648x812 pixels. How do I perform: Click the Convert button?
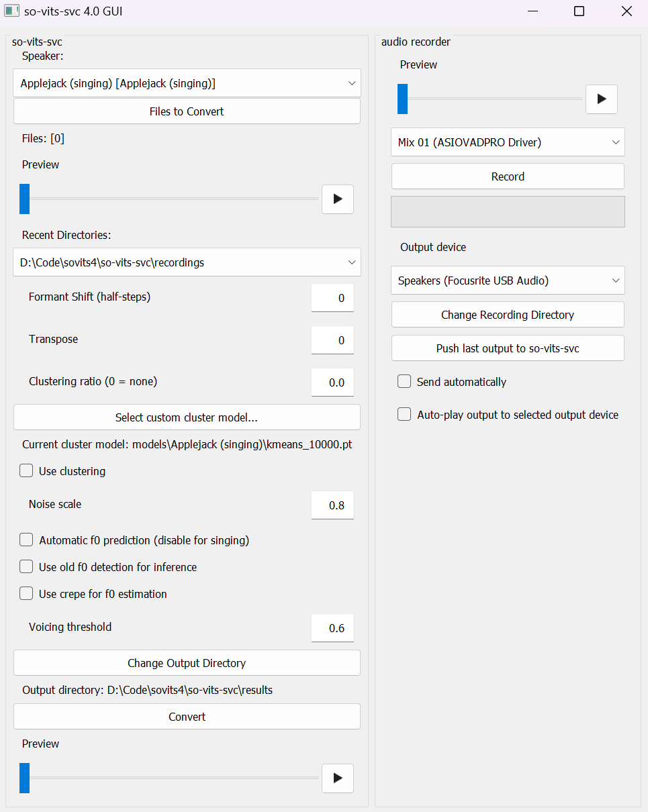click(187, 717)
